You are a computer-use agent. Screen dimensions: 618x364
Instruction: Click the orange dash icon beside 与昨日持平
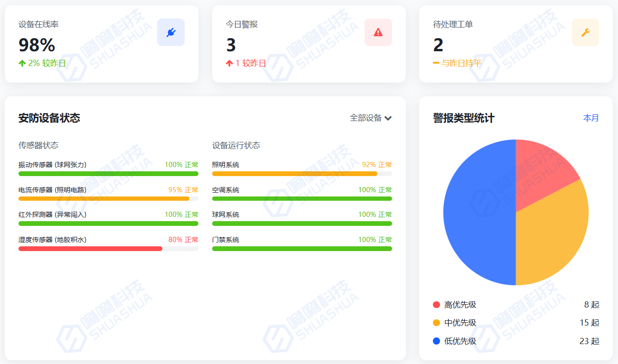coord(436,63)
